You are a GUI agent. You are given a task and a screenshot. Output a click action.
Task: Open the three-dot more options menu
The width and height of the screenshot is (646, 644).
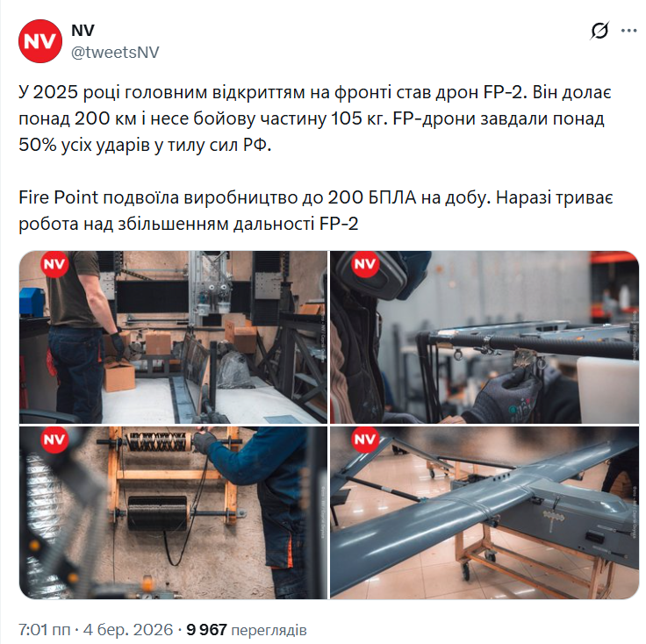pyautogui.click(x=628, y=31)
